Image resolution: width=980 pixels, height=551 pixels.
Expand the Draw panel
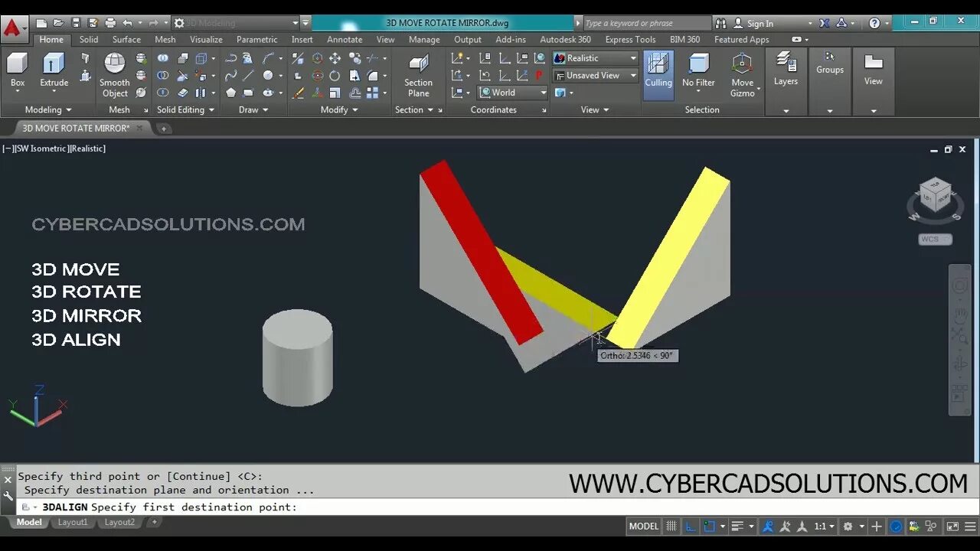[x=253, y=109]
